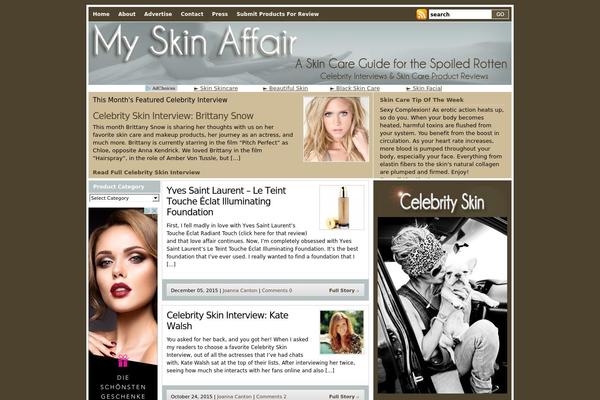Click the 'Skin Care Tip Of The Week' heading
The width and height of the screenshot is (600, 400).
(x=422, y=100)
